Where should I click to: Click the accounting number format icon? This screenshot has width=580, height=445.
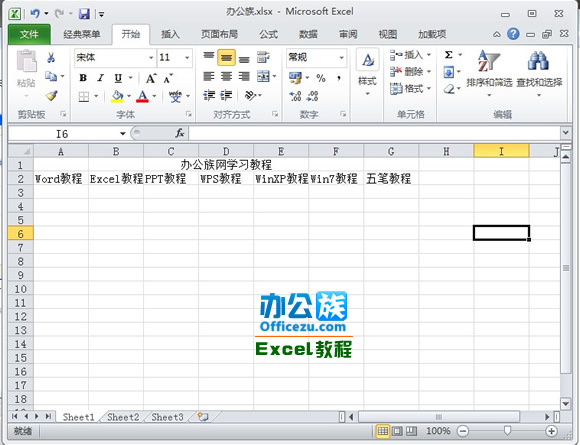pos(296,78)
